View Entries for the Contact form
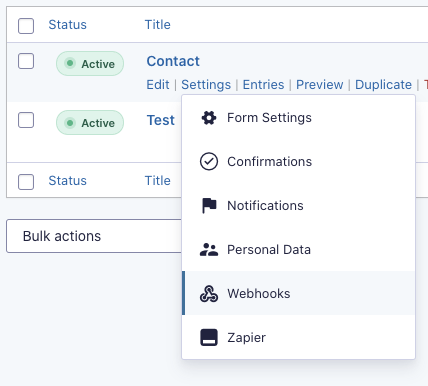 point(263,85)
